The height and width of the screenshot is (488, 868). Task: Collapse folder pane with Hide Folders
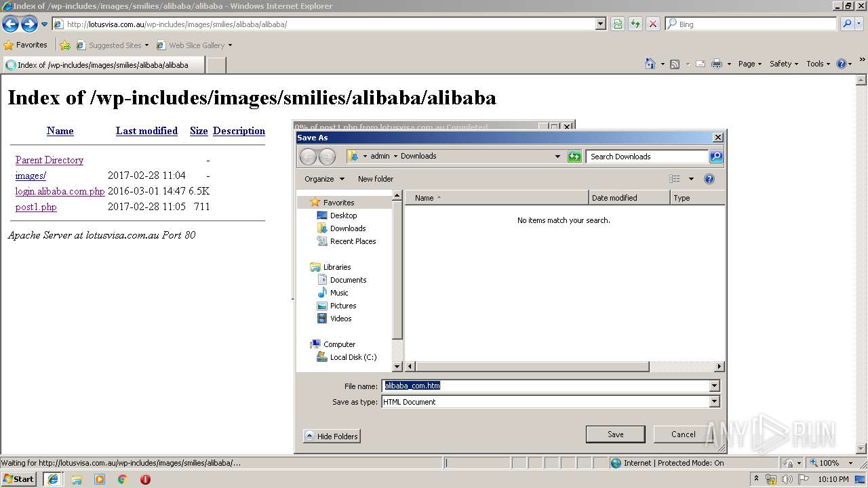(332, 436)
